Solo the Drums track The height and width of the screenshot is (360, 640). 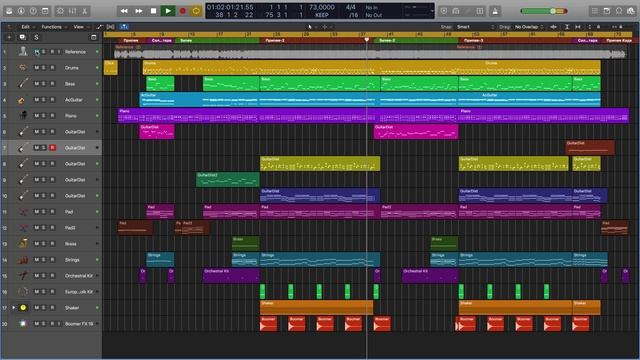pos(44,68)
